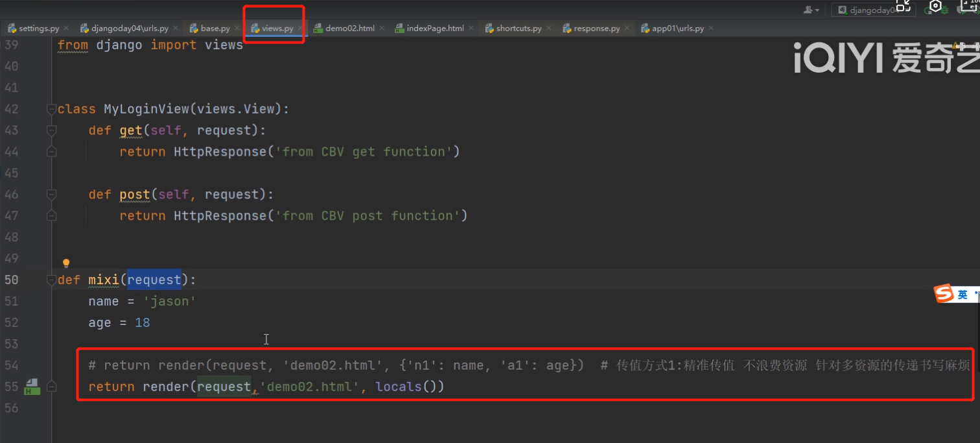Image resolution: width=980 pixels, height=443 pixels.
Task: Open the user account dropdown in the toolbar
Action: coord(811,10)
